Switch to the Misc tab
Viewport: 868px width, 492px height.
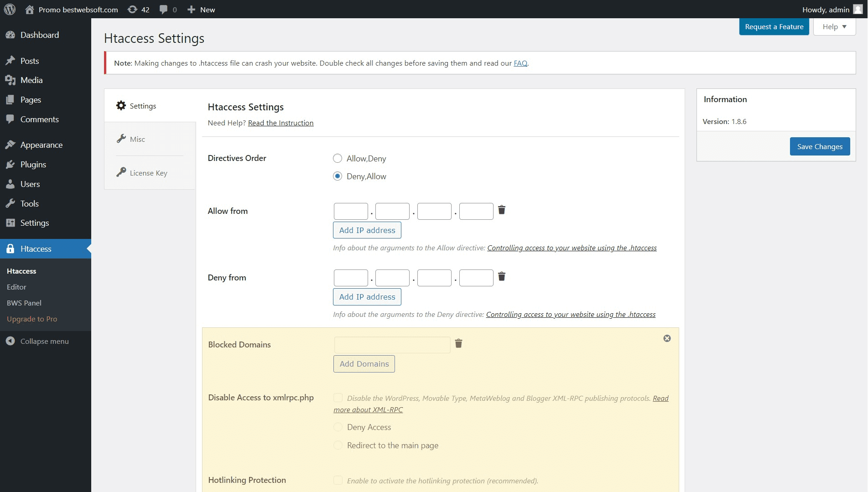137,139
